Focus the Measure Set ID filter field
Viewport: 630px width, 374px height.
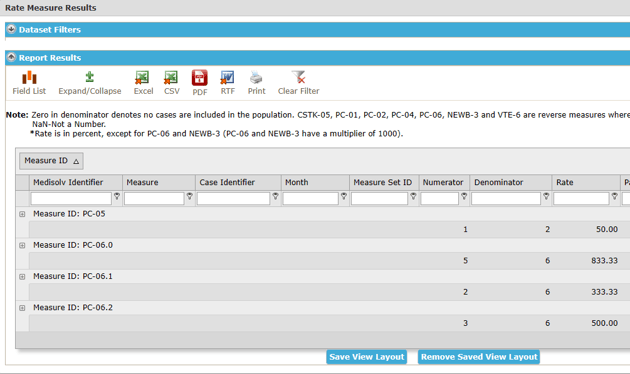379,198
